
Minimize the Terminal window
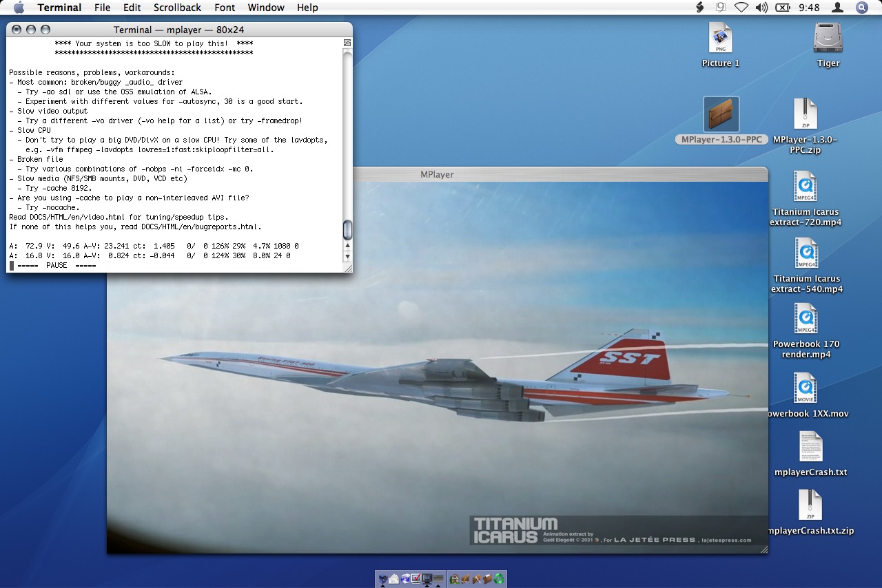(x=31, y=30)
